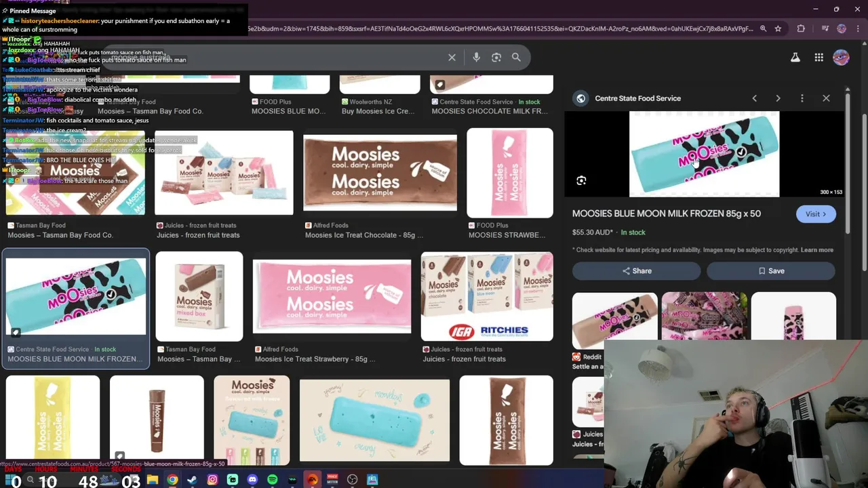868x488 pixels.
Task: Select blue Moosies bar on beige background
Action: coord(374,420)
